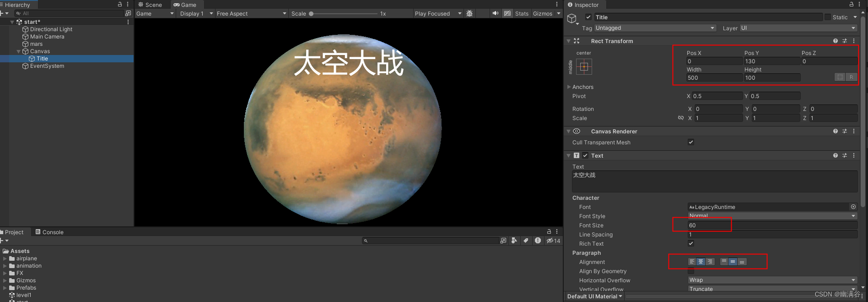Viewport: 868px width, 302px height.
Task: Open the anchor presets box
Action: point(584,67)
